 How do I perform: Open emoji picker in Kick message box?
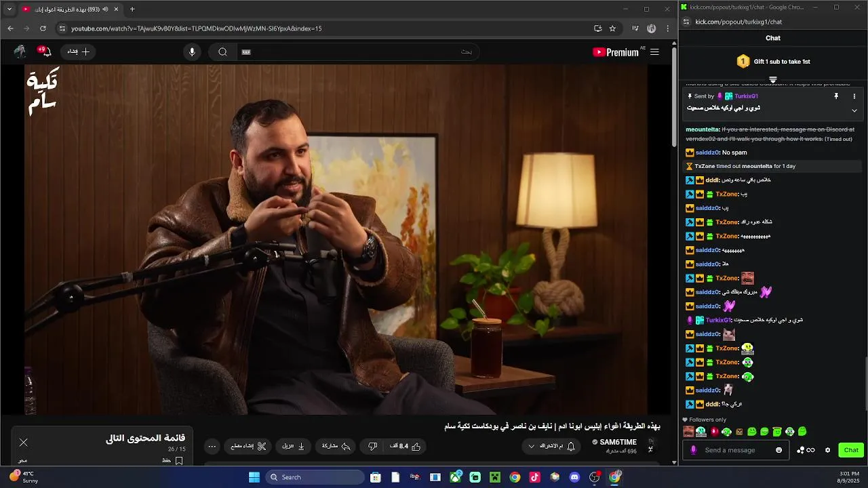point(778,450)
